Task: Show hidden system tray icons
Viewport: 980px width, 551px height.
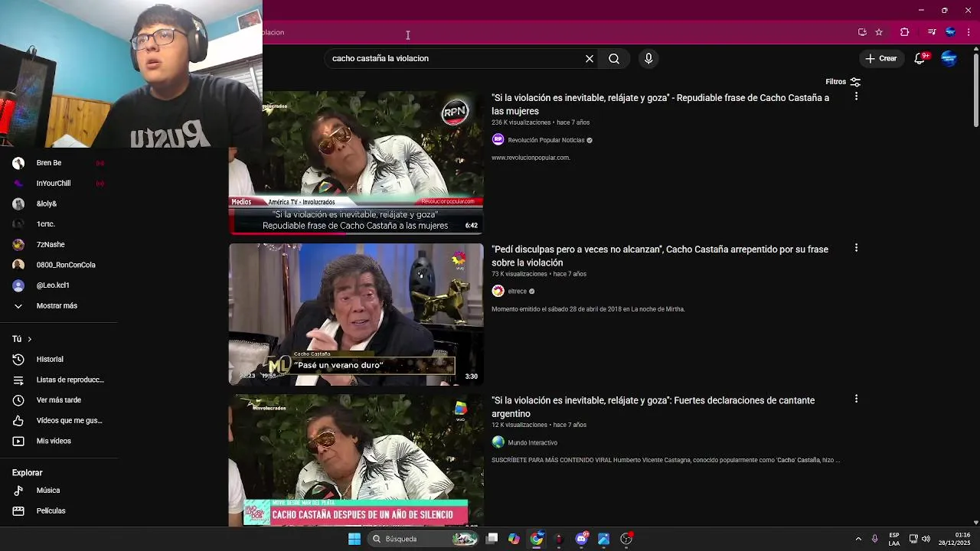Action: tap(858, 539)
